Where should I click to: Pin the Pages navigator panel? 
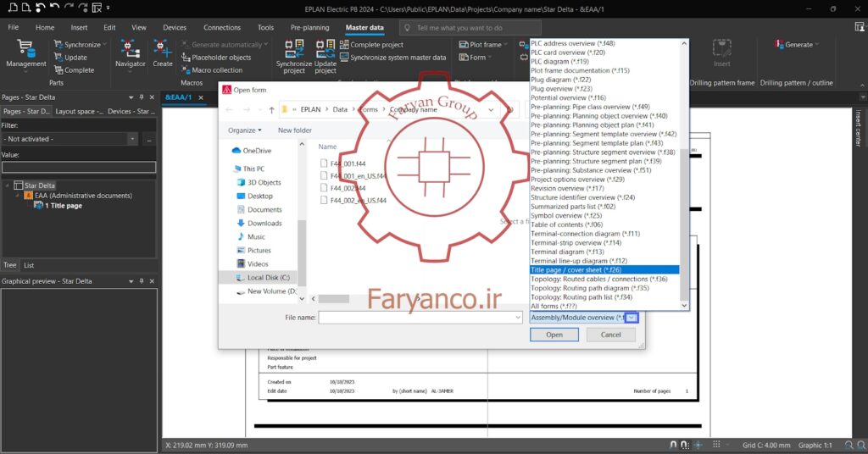142,97
